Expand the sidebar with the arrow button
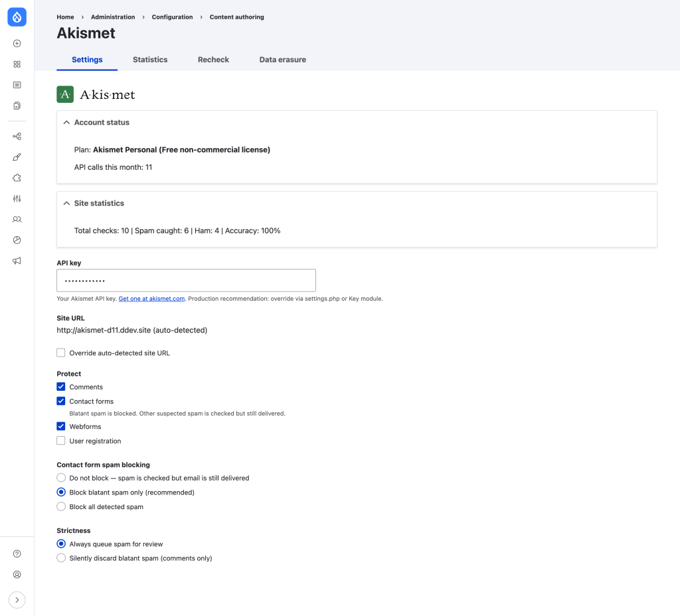This screenshot has height=616, width=680. tap(17, 600)
